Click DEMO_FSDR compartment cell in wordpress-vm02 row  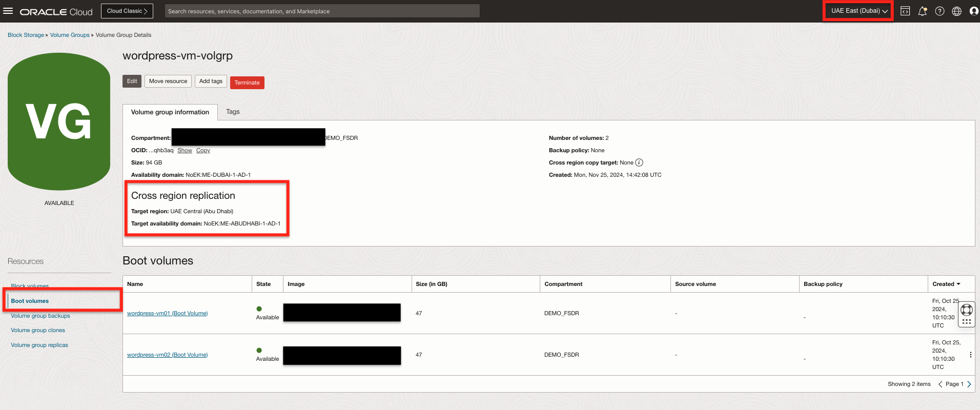(x=562, y=355)
